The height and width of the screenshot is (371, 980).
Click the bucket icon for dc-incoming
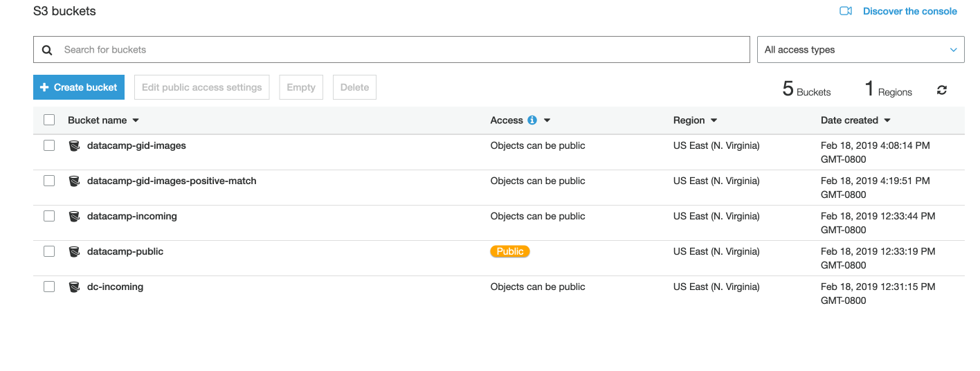tap(74, 287)
